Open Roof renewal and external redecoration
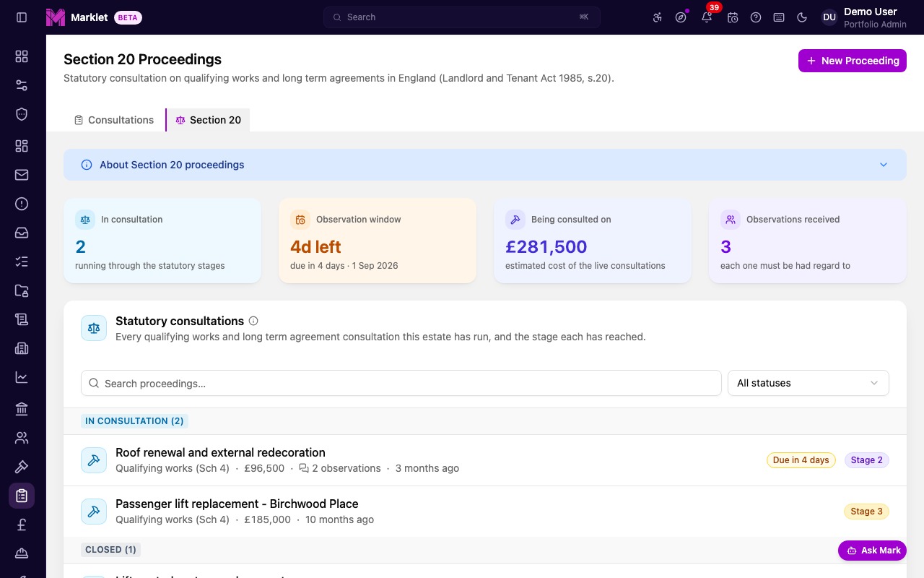The width and height of the screenshot is (924, 578). tap(220, 453)
